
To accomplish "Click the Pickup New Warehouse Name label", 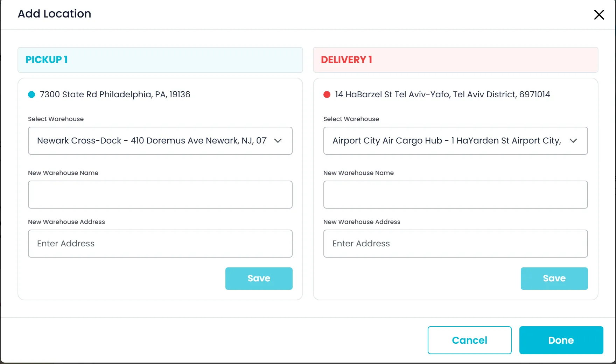I will coord(63,173).
